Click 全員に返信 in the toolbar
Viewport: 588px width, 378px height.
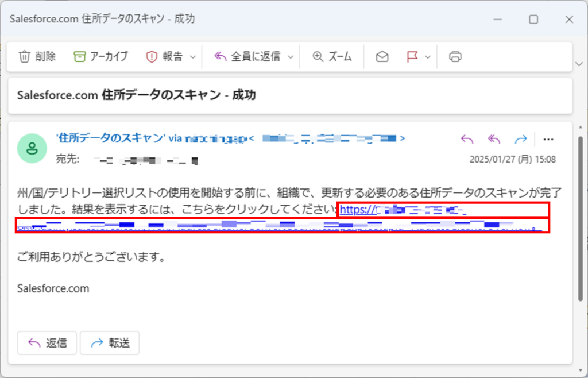(x=248, y=56)
